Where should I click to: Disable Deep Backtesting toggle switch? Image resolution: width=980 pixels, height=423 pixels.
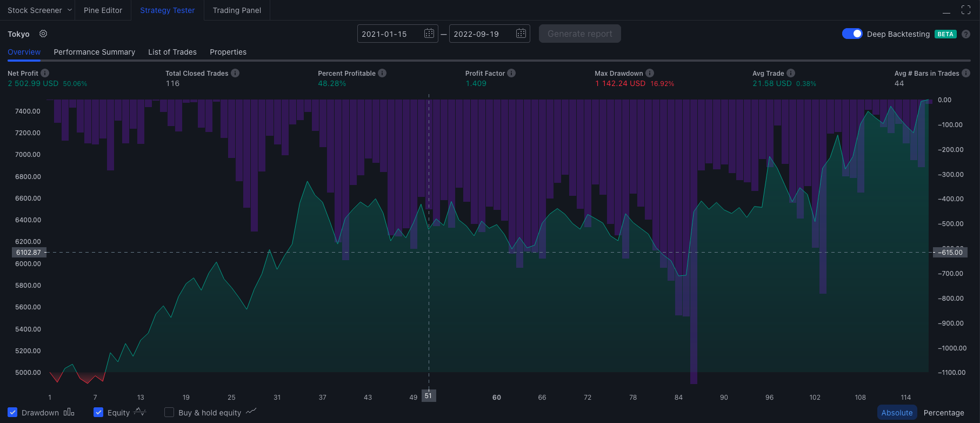(x=852, y=34)
